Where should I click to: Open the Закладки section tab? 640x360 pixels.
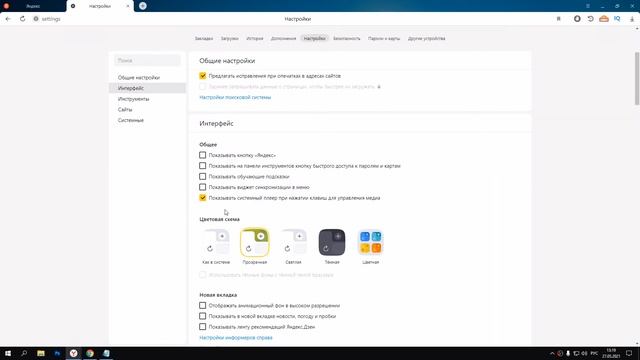tap(204, 38)
